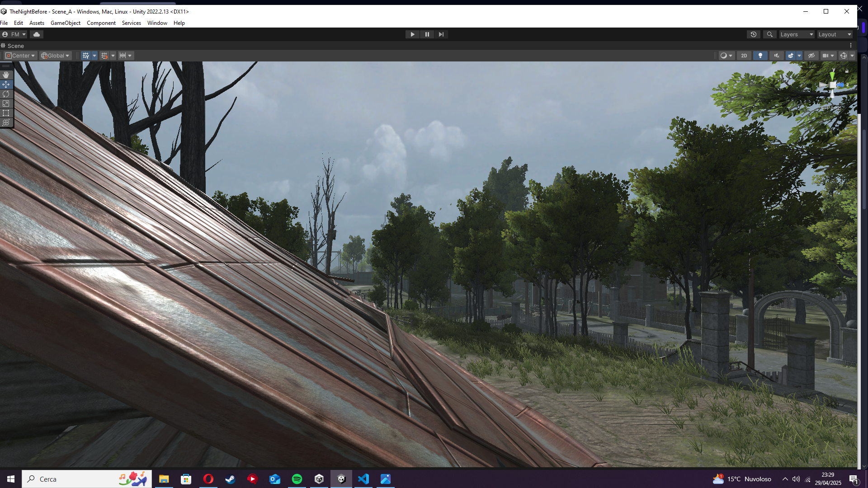Open the Layout dropdown

[835, 34]
